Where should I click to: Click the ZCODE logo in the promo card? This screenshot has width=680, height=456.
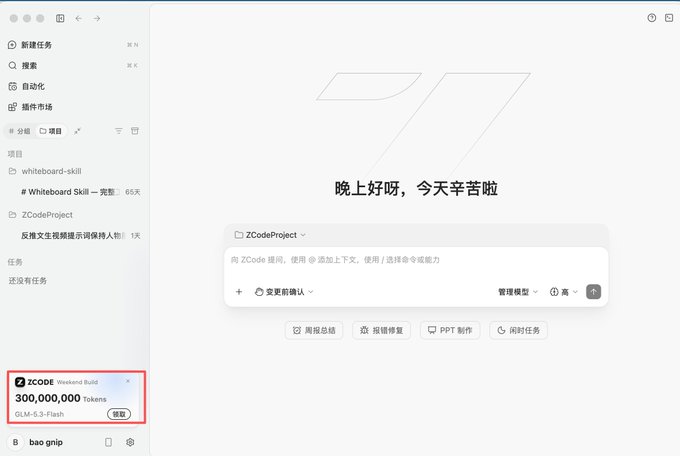[x=34, y=382]
